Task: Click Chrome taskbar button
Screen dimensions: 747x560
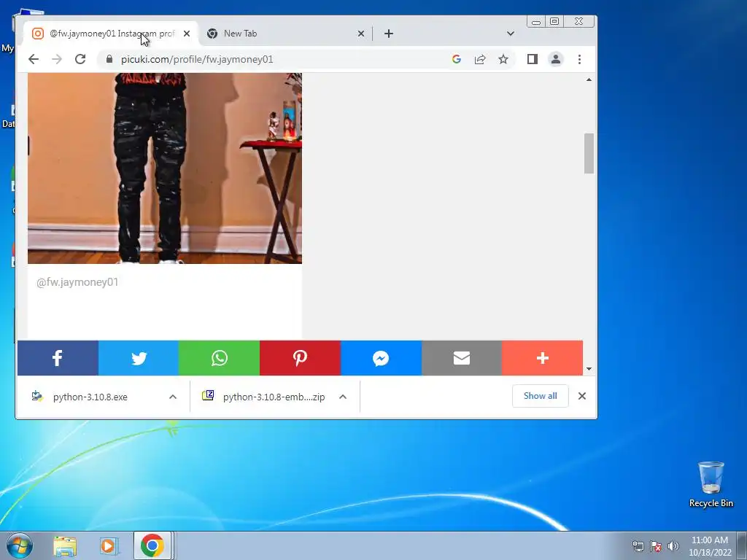Action: pos(152,545)
